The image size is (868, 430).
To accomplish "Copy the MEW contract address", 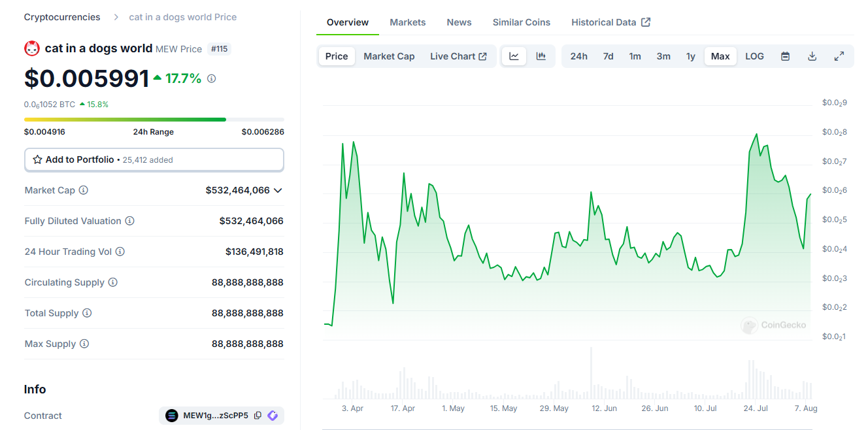I will 258,416.
